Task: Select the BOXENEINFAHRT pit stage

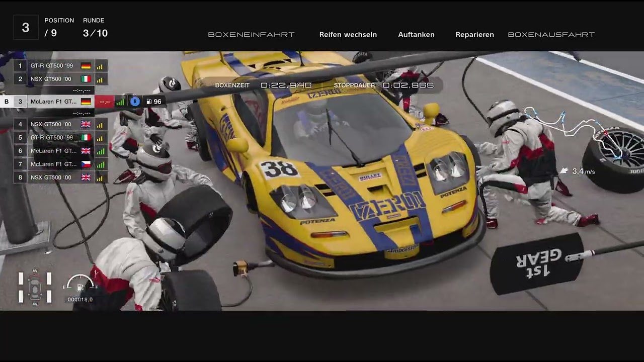Action: 251,35
